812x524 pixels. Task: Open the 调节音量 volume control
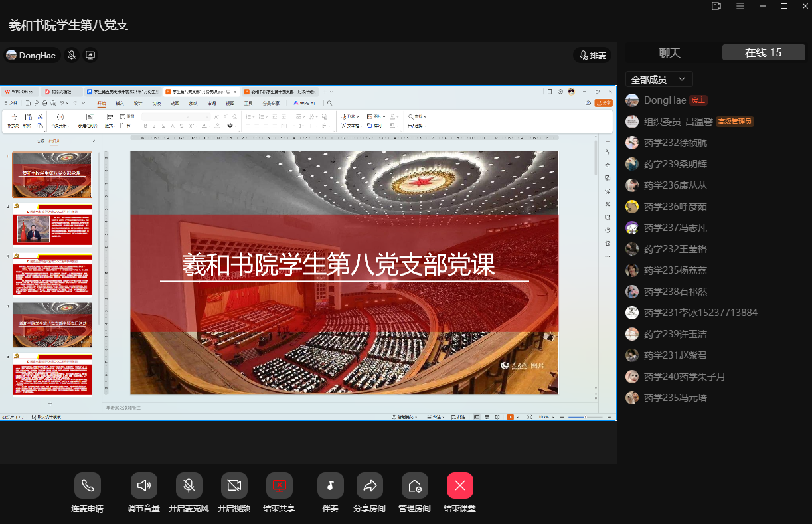tap(143, 485)
